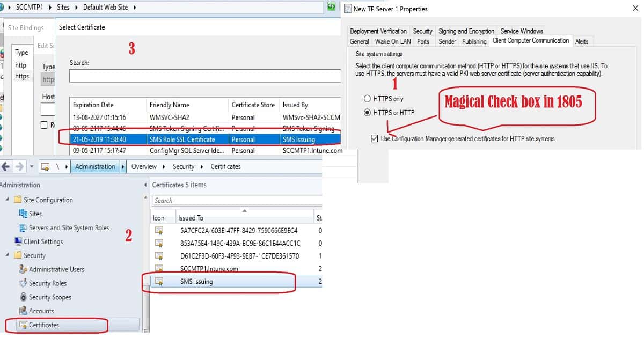Click the green refresh icon in IIS address bar
Image resolution: width=644 pixels, height=338 pixels.
[332, 7]
